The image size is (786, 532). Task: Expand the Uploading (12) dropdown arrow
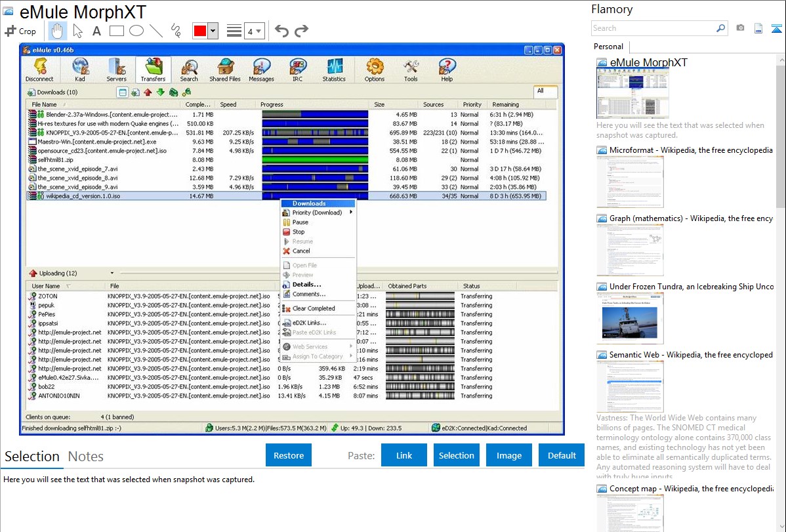tap(112, 274)
